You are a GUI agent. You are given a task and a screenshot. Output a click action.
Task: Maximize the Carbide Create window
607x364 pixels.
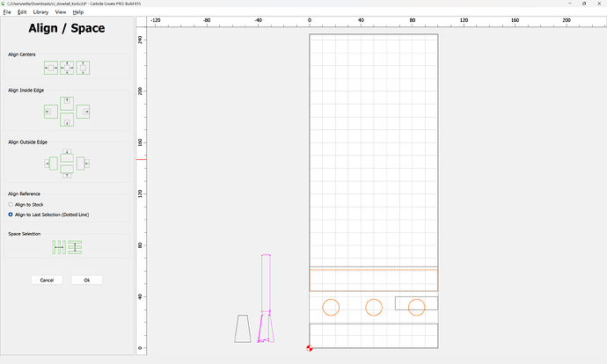click(x=584, y=4)
